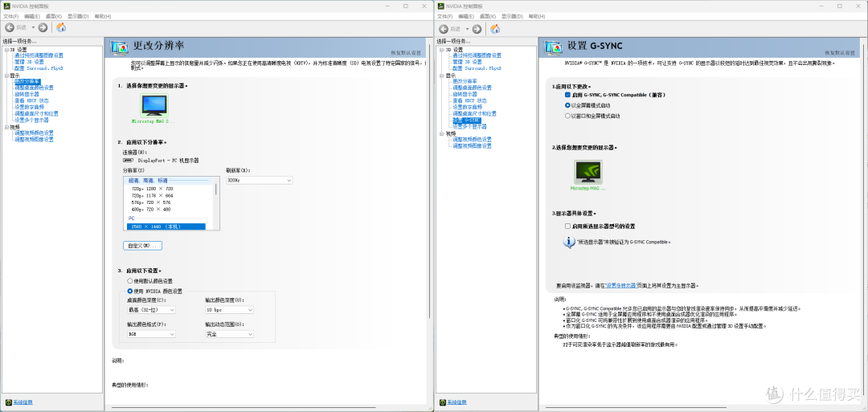
Task: Select 使用 NVIDIA 颜色设置 radio button
Action: click(x=130, y=291)
